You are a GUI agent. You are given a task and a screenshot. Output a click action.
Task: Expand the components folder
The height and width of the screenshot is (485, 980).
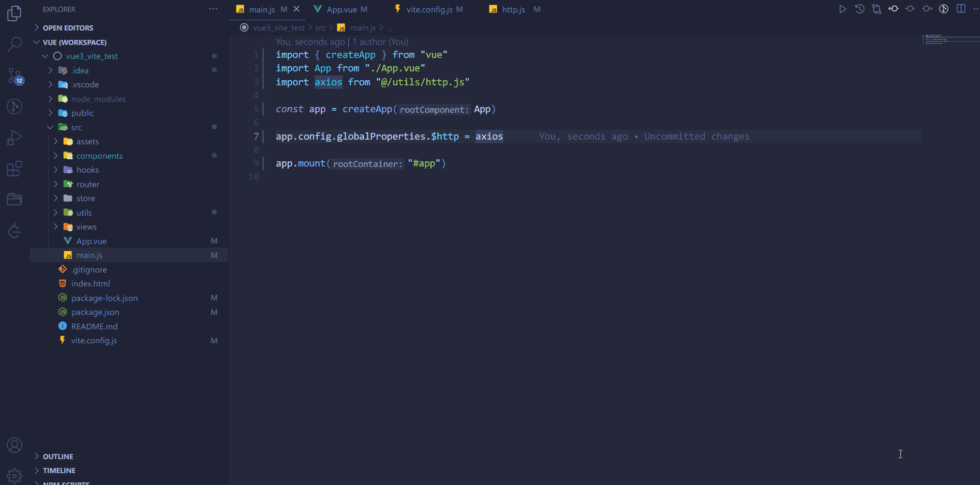click(99, 156)
